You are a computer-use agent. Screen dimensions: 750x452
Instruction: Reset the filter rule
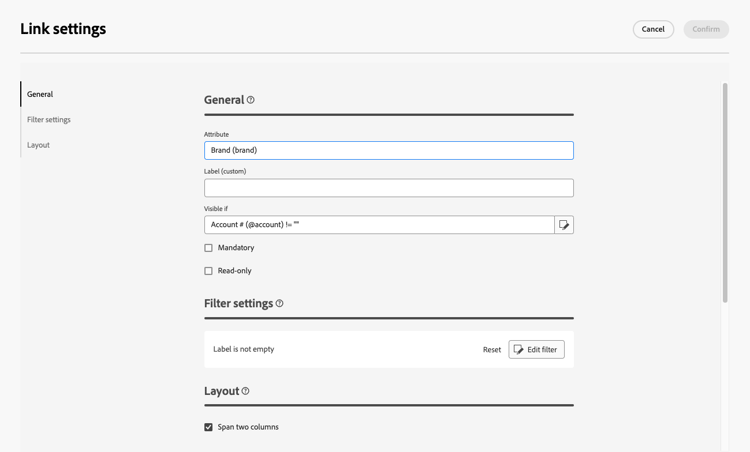click(x=492, y=350)
